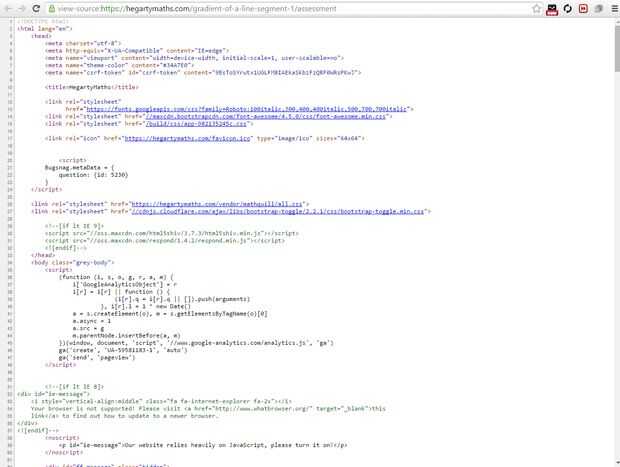Open the /build/css/app stylesheet link
Viewport: 620px width, 467px height.
click(x=196, y=123)
